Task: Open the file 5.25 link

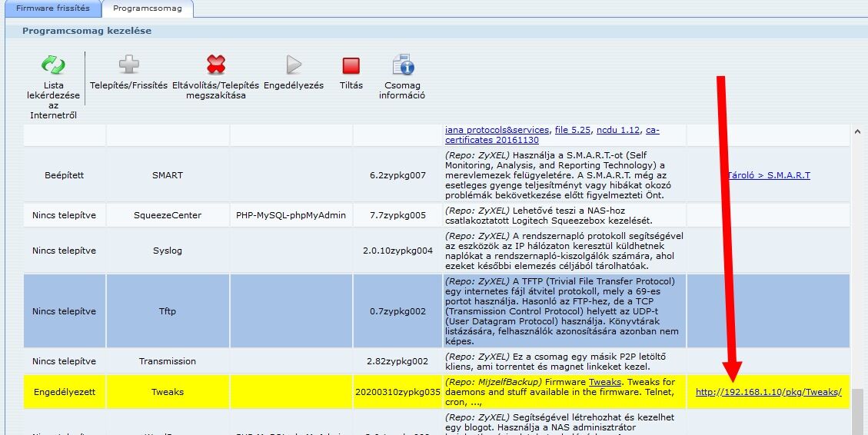Action: (573, 130)
